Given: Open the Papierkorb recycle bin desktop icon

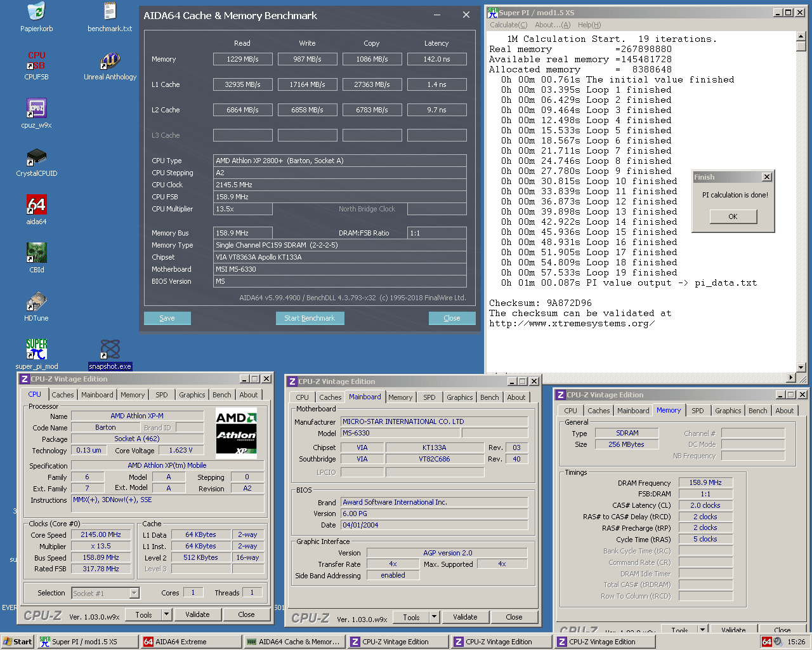Looking at the screenshot, I should (37, 17).
